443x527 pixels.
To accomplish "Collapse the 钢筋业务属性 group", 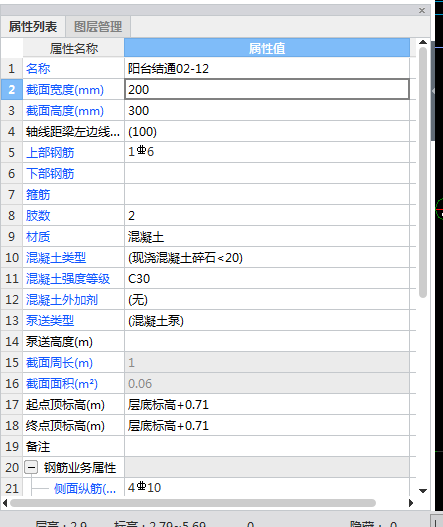I will pyautogui.click(x=31, y=467).
